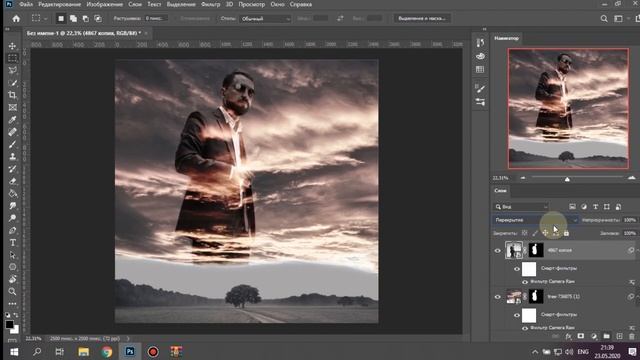Select the Dodge tool
The height and width of the screenshot is (360, 640).
pyautogui.click(x=13, y=218)
